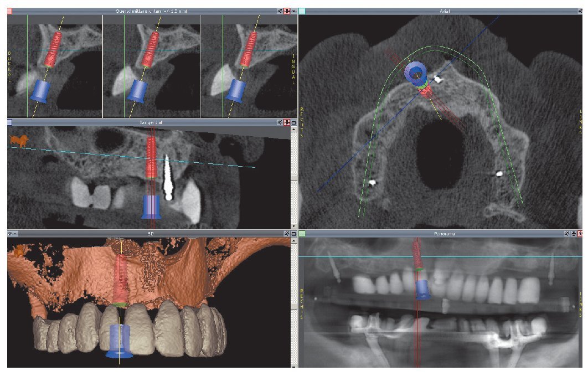
Task: Click the Tangential scrollbar up arrow
Action: [x=294, y=130]
